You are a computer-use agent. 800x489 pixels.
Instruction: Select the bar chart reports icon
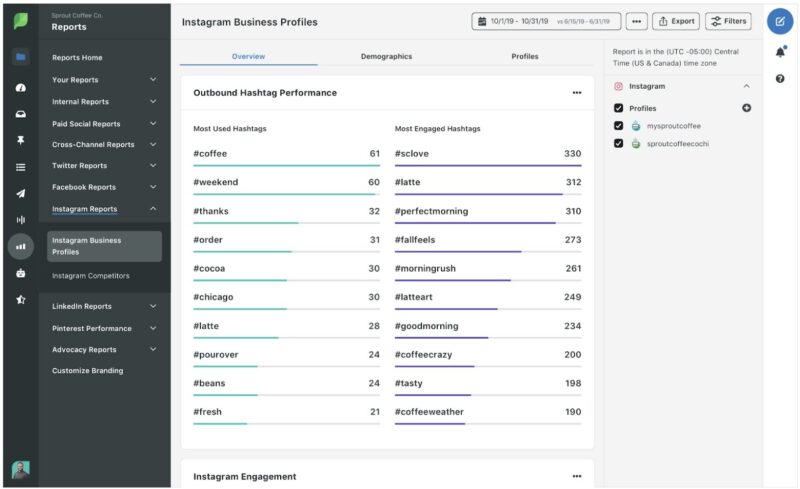[21, 247]
